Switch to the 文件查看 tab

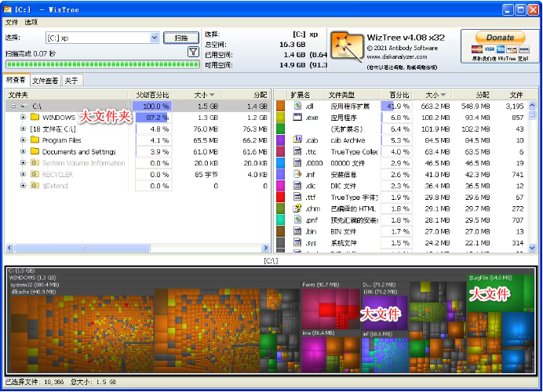coord(45,81)
